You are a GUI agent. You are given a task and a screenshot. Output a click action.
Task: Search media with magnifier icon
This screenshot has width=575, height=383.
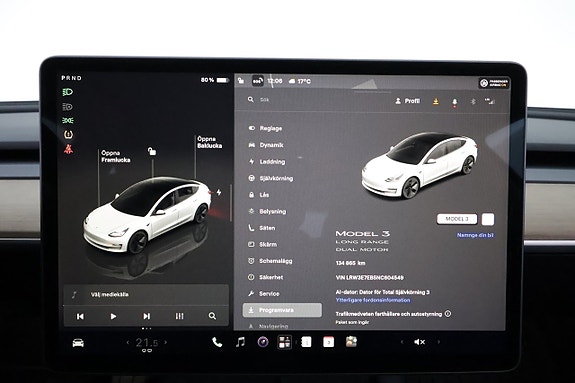click(212, 316)
